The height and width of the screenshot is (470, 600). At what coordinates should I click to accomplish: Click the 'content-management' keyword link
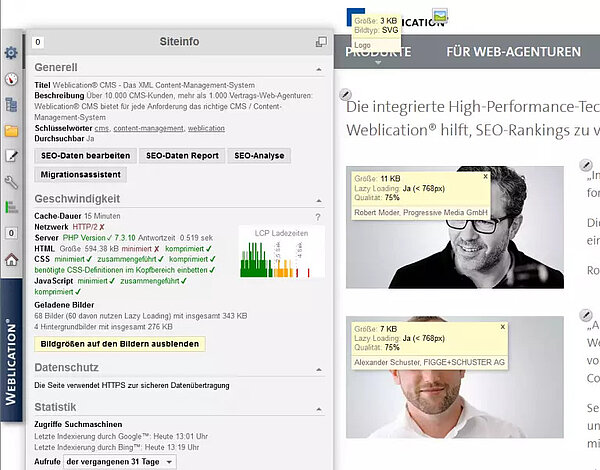[x=148, y=129]
